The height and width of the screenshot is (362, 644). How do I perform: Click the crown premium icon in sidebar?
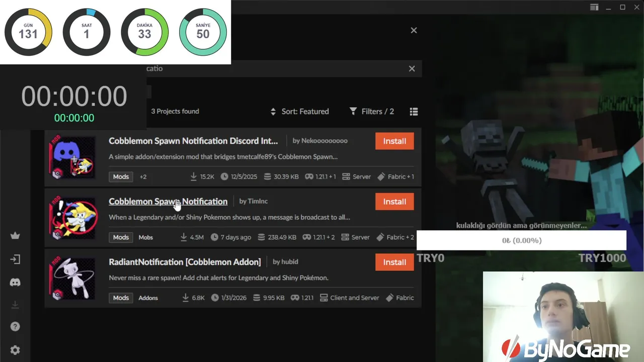coord(15,235)
